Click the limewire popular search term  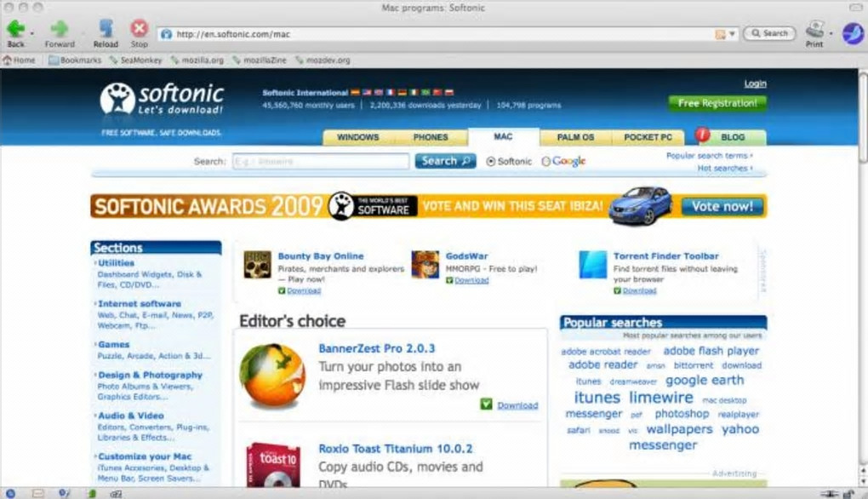[x=661, y=398]
